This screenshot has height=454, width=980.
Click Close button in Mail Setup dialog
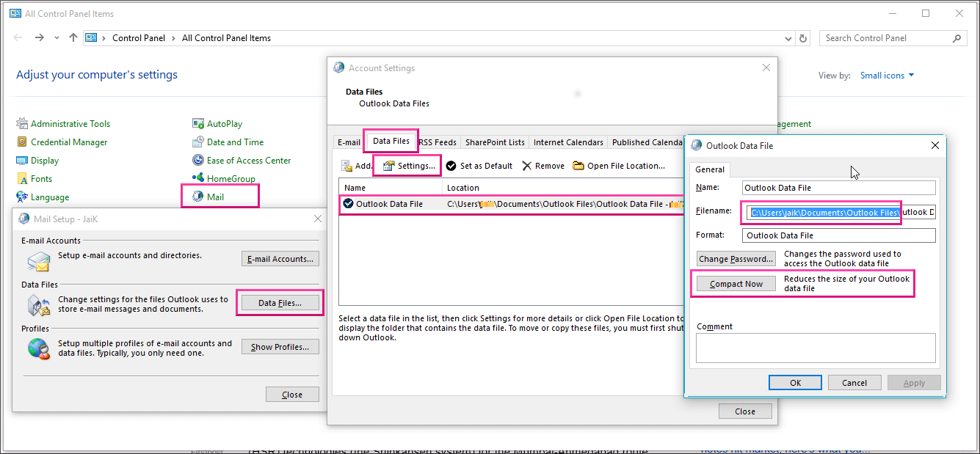(292, 395)
